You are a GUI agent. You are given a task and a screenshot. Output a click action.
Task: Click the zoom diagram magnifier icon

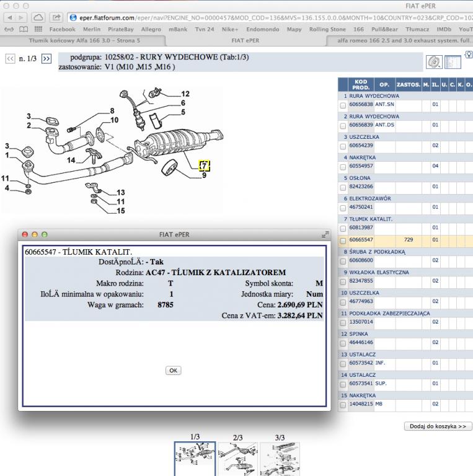[434, 61]
